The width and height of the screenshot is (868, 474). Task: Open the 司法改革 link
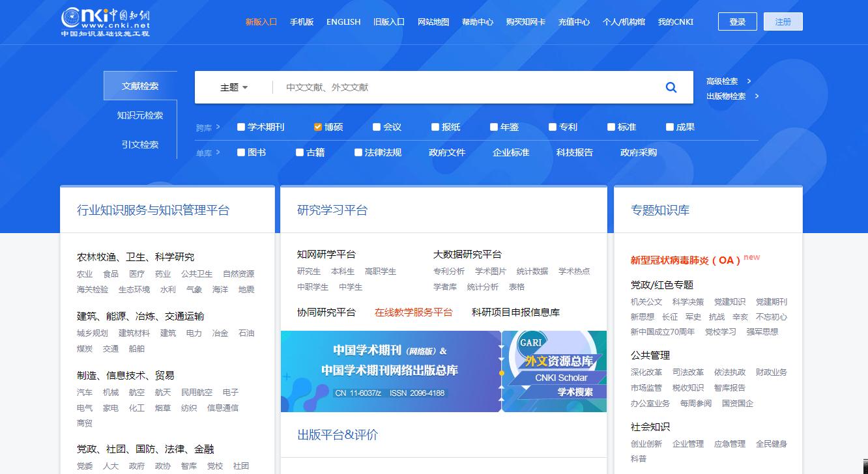click(688, 372)
